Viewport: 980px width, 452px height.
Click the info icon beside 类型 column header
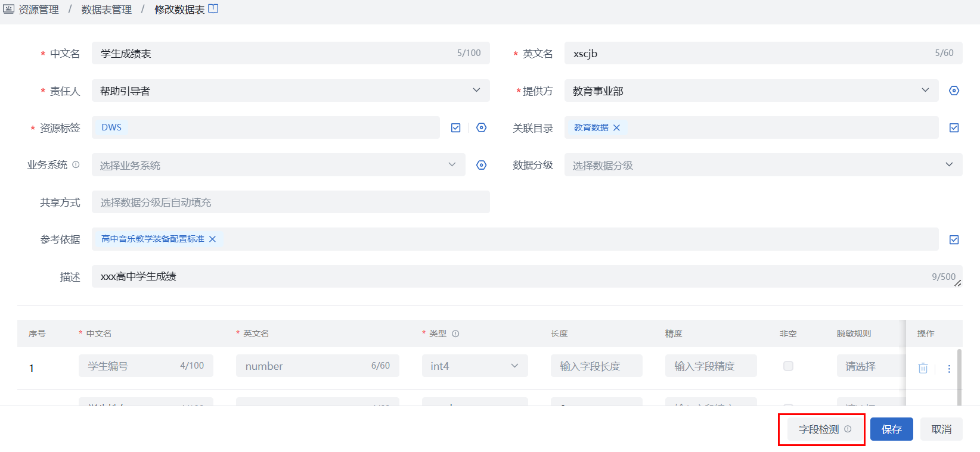(x=455, y=333)
